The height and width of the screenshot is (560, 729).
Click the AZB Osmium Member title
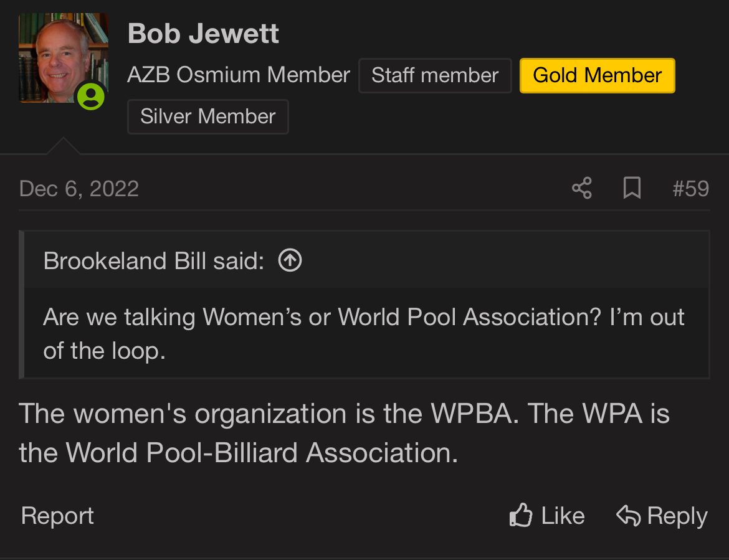(239, 75)
